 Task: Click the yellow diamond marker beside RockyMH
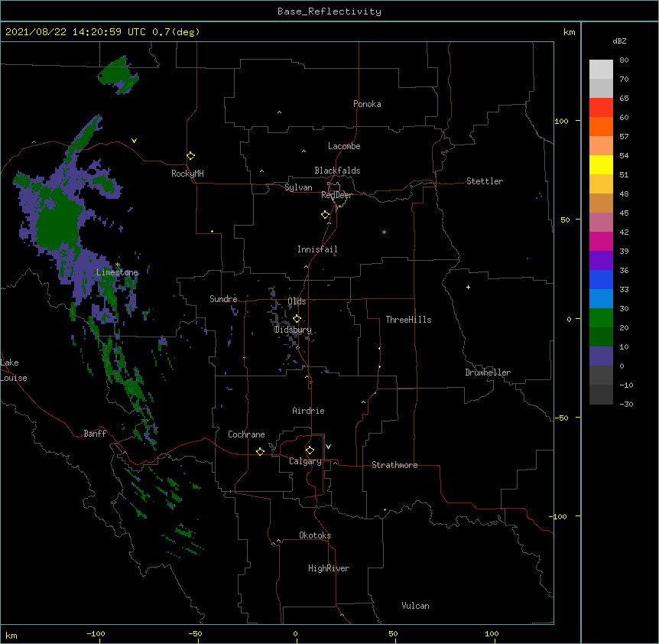click(x=190, y=156)
